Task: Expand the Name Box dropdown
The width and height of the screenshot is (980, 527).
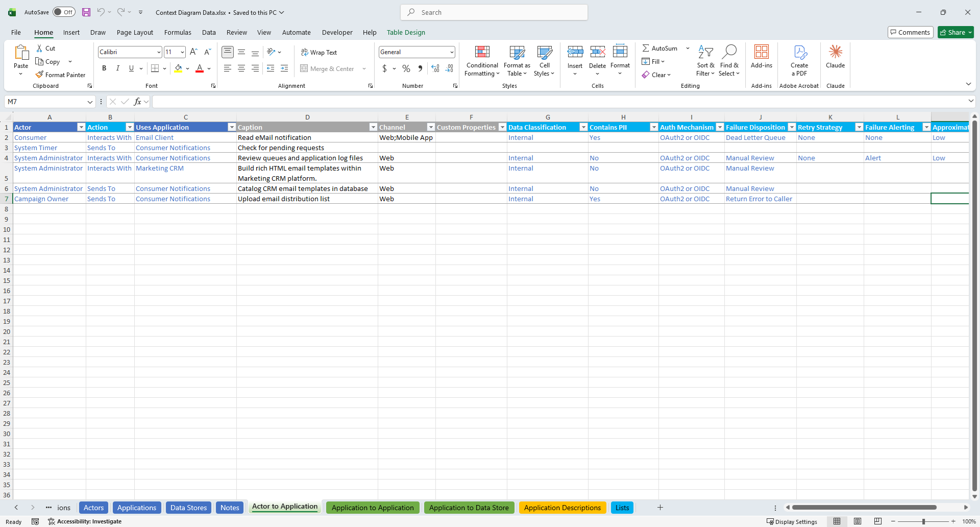Action: (90, 102)
